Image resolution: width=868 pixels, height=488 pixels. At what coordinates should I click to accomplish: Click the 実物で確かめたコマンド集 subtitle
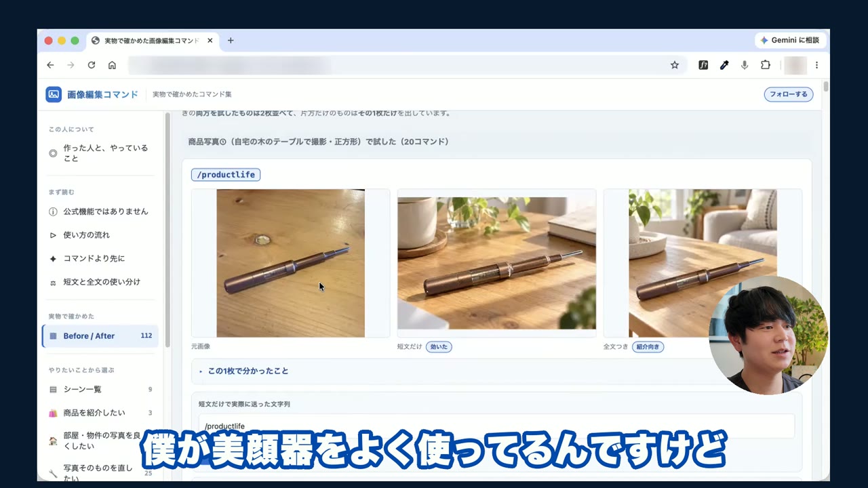click(192, 94)
